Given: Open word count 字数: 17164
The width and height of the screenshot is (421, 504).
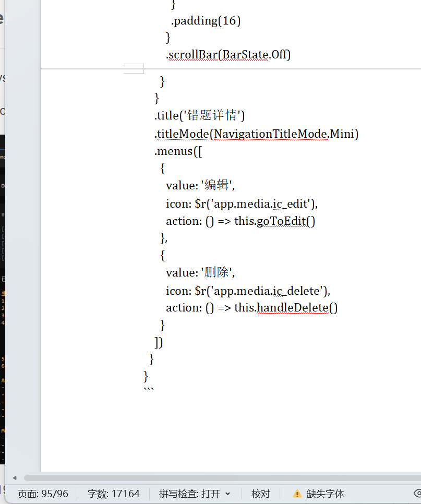Looking at the screenshot, I should coord(113,494).
